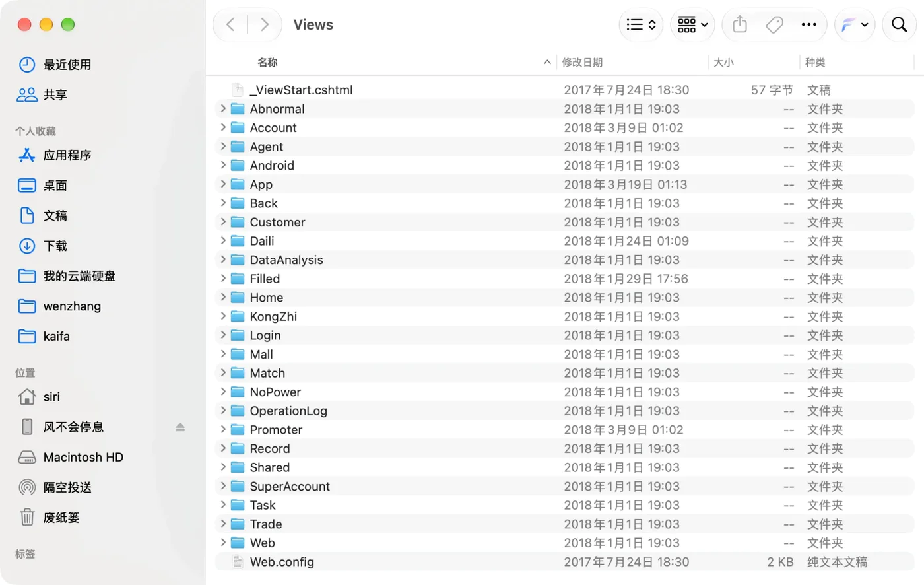Sort by 名称 column header

tap(267, 62)
